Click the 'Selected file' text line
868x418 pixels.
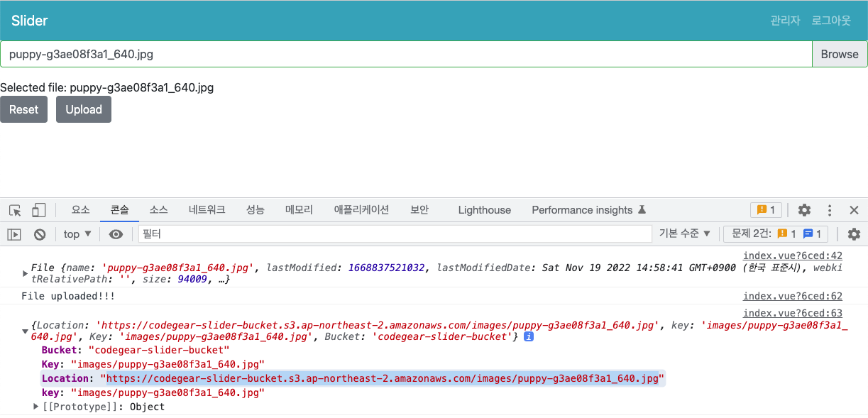point(106,88)
